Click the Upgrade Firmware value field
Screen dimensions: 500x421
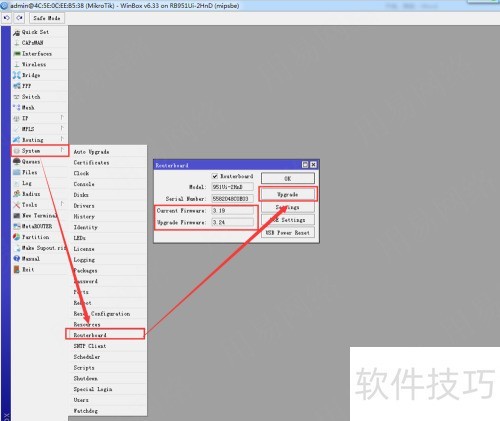click(232, 222)
